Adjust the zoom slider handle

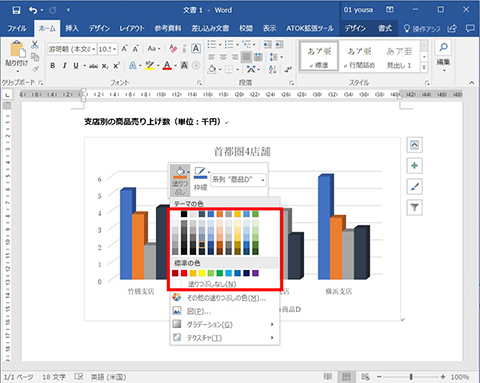[411, 377]
